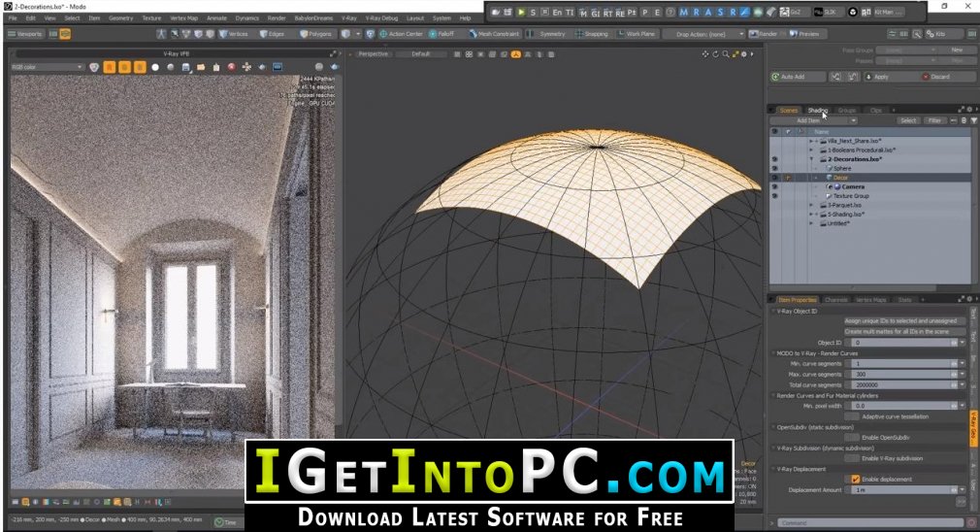Click the viewport zoom magnifier icon
The width and height of the screenshot is (980, 532).
point(725,54)
